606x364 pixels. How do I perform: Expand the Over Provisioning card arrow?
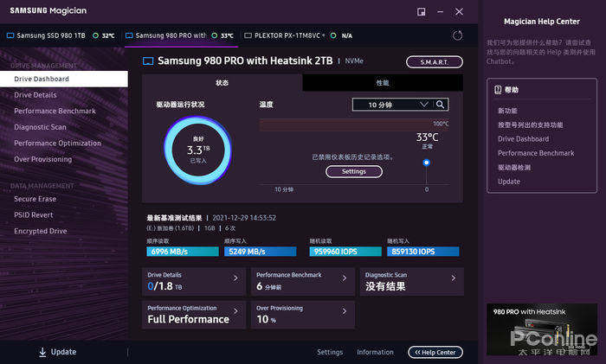point(345,311)
